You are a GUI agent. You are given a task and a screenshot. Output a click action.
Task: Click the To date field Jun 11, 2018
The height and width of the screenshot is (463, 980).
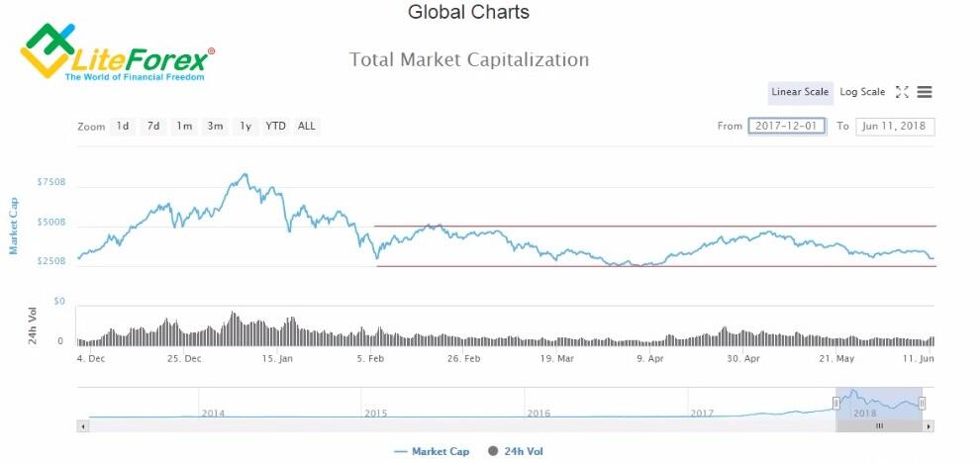click(x=895, y=127)
